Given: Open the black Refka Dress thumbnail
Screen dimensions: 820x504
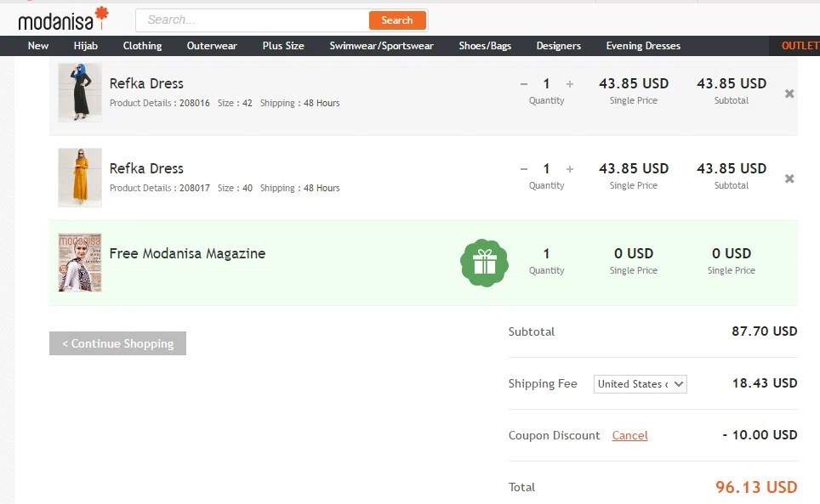Looking at the screenshot, I should 80,93.
